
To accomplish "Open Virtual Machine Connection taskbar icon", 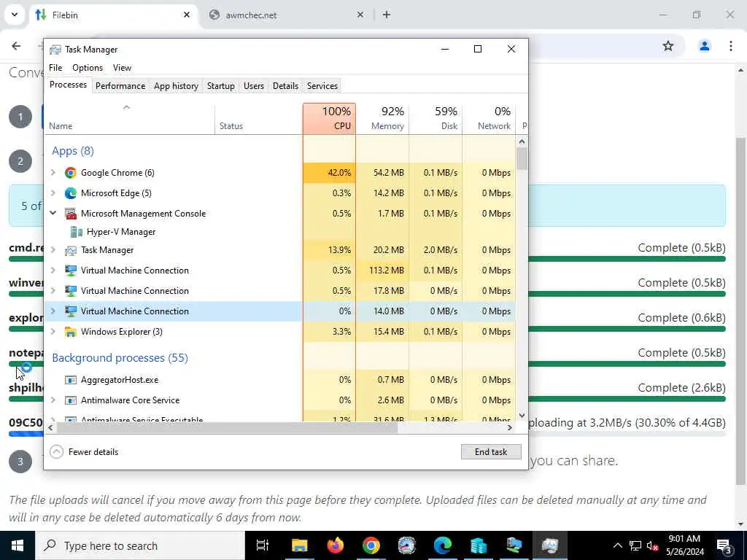I will coord(514,545).
